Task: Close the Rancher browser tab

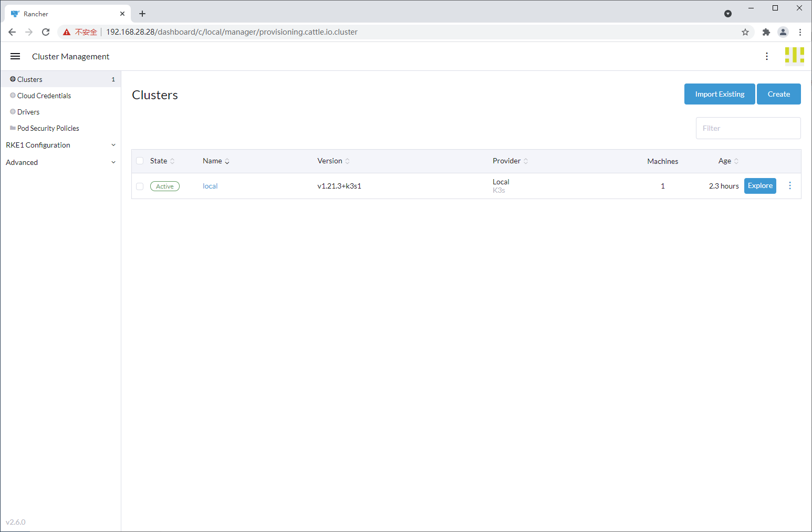Action: click(122, 14)
